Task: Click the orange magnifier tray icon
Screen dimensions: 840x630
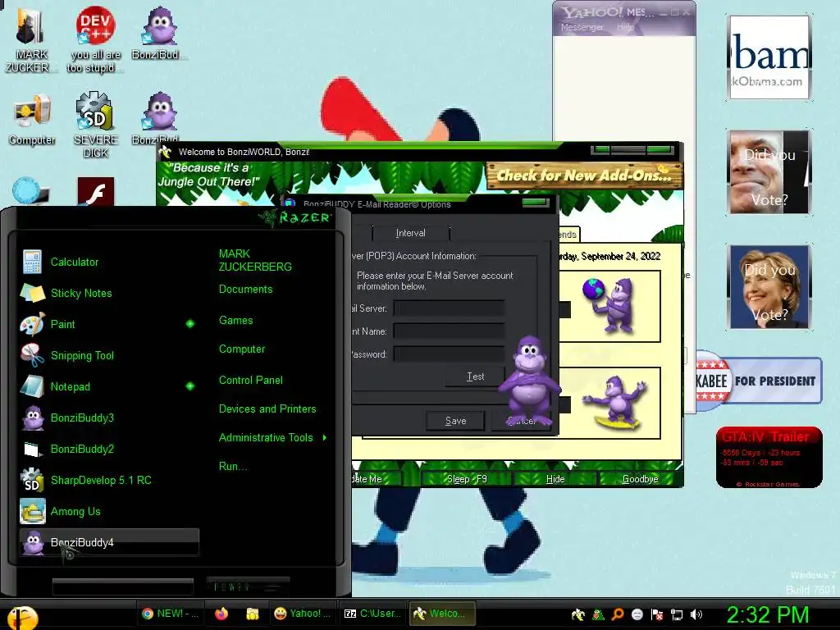Action: (x=617, y=614)
